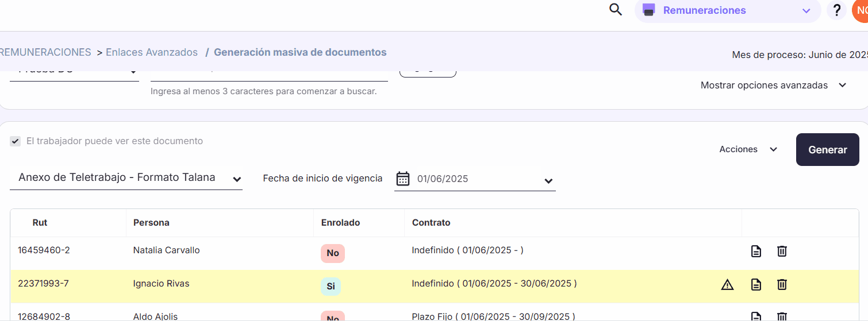Click the name Ignacio Rivas

pyautogui.click(x=161, y=284)
